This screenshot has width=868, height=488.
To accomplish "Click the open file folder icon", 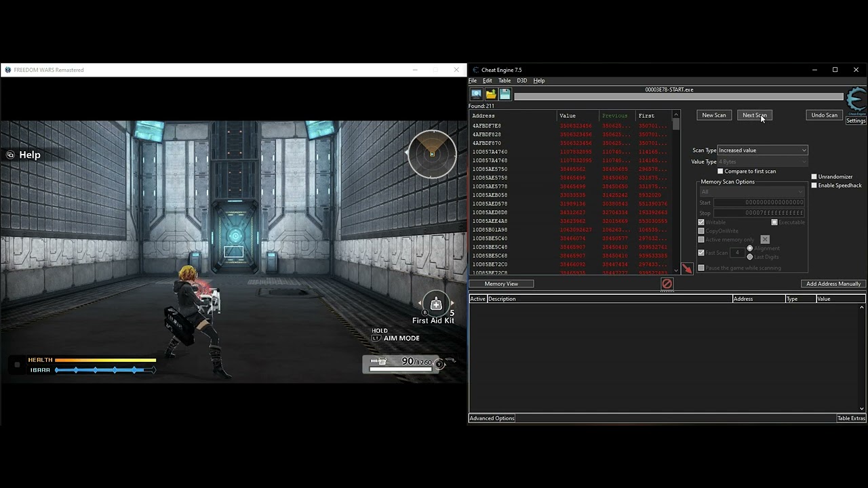I will pyautogui.click(x=491, y=94).
